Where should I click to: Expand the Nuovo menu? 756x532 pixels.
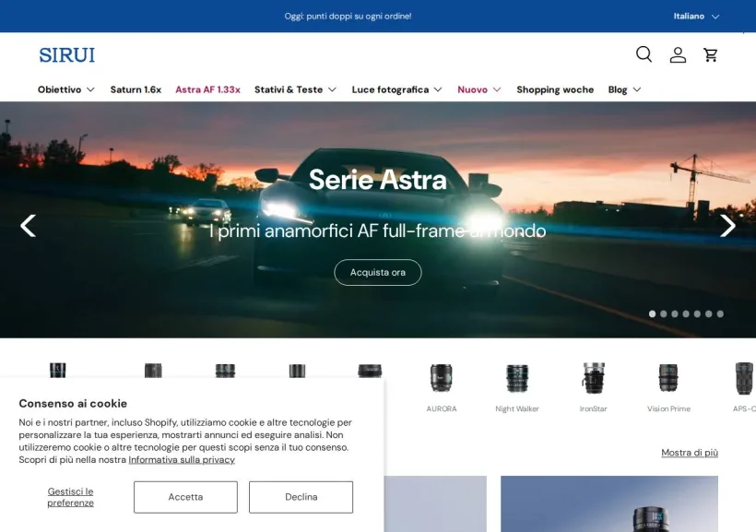coord(479,89)
